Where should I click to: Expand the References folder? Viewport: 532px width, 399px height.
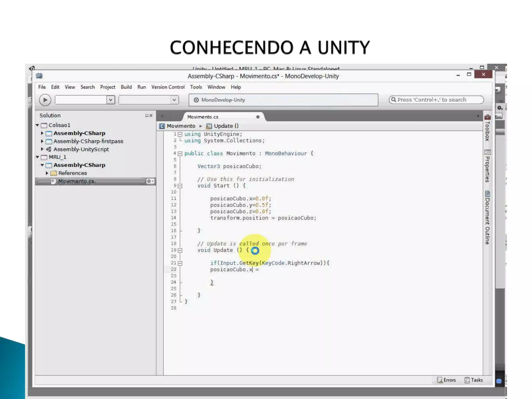(x=47, y=173)
